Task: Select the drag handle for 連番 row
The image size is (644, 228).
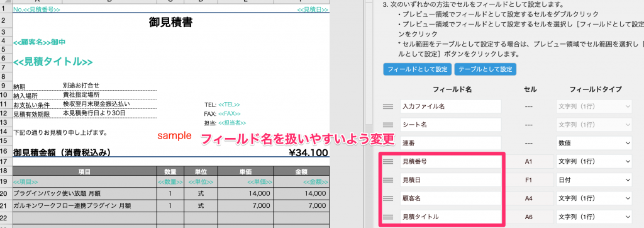Action: click(388, 143)
